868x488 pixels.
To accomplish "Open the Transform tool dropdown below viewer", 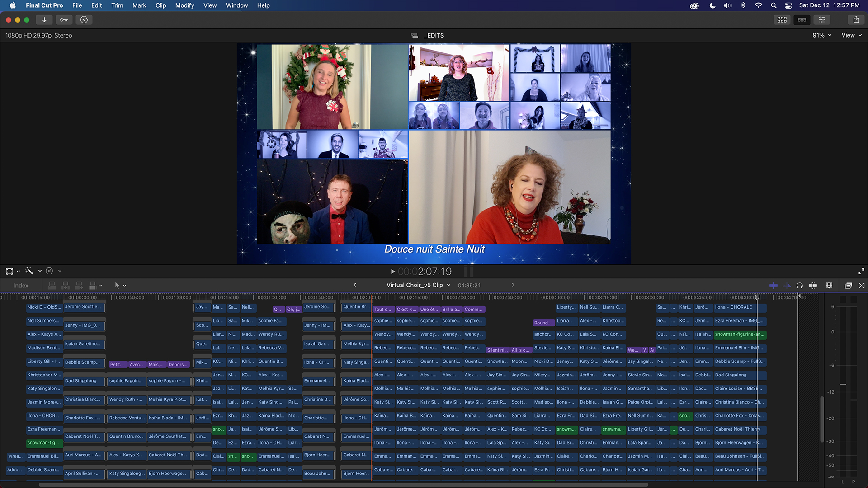I will [x=18, y=272].
